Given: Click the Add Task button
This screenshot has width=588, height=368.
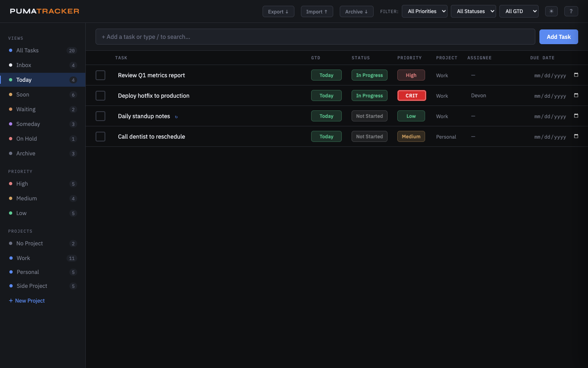Looking at the screenshot, I should coord(559,37).
